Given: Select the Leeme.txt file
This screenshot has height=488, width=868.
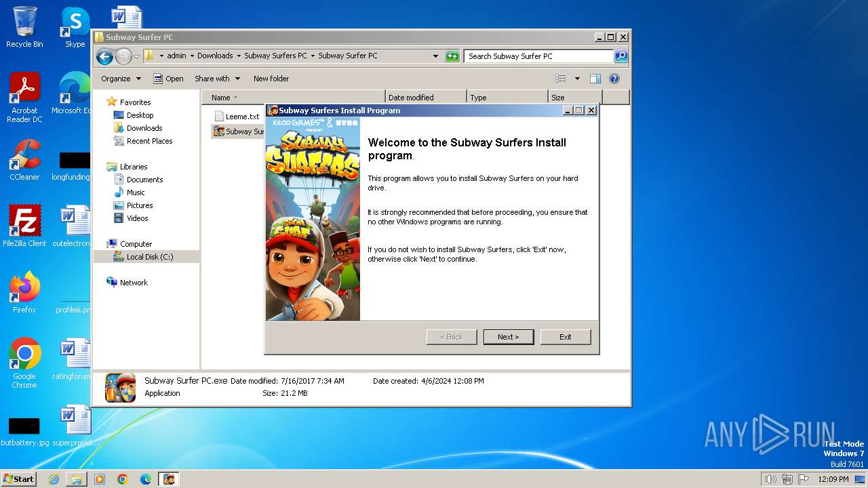Looking at the screenshot, I should coord(236,117).
